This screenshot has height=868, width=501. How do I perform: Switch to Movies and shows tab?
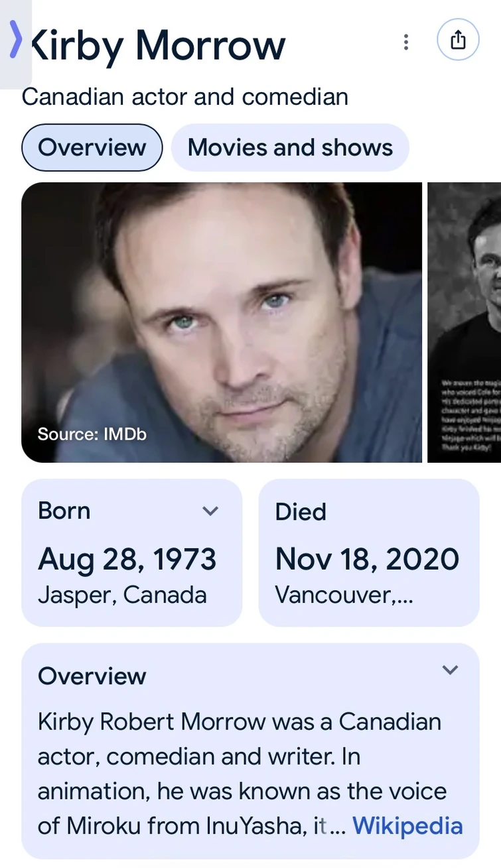(x=290, y=147)
